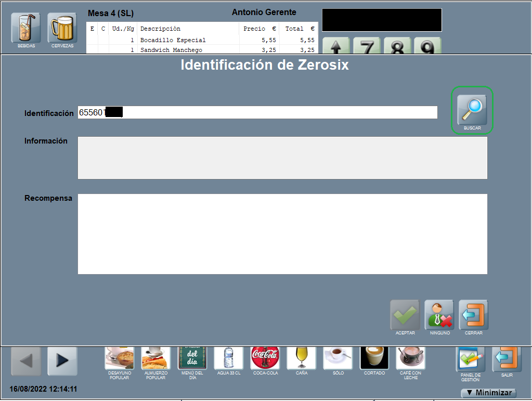Image resolution: width=532 pixels, height=401 pixels.
Task: Open the Bebidas drinks category
Action: [26, 28]
